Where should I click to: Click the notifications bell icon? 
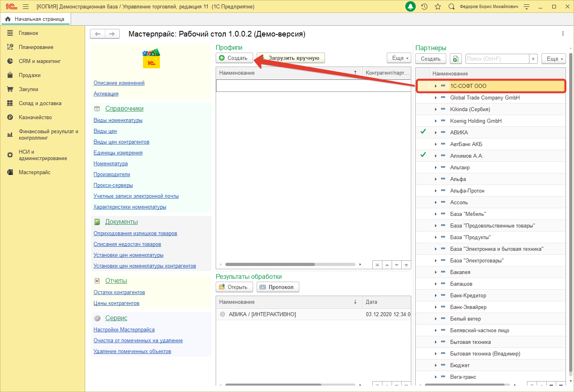point(411,6)
